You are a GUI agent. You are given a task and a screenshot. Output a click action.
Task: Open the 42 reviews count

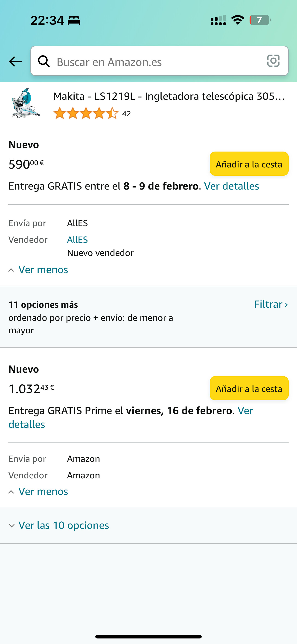click(x=126, y=114)
